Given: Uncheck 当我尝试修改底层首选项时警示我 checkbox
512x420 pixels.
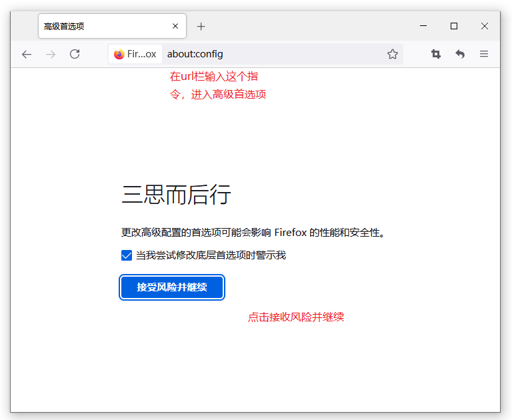Looking at the screenshot, I should click(127, 255).
